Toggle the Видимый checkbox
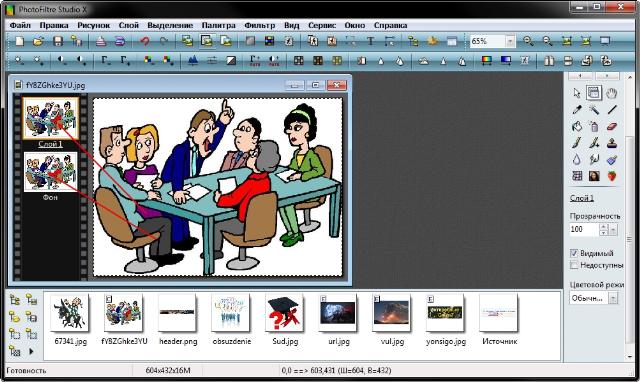Screen dimensions: 640x382 [574, 253]
